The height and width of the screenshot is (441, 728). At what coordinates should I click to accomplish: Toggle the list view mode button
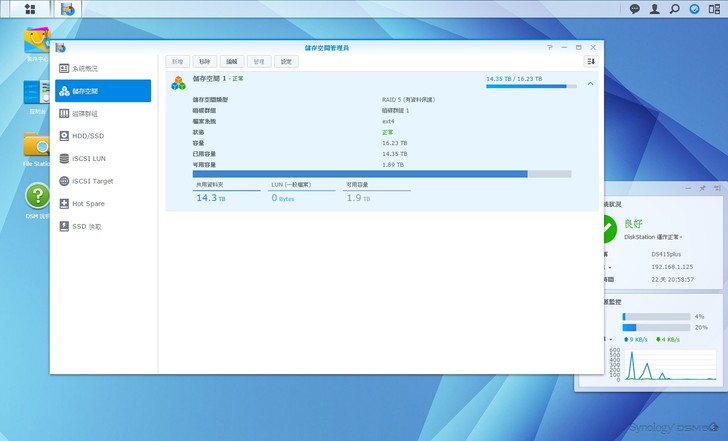pyautogui.click(x=590, y=62)
